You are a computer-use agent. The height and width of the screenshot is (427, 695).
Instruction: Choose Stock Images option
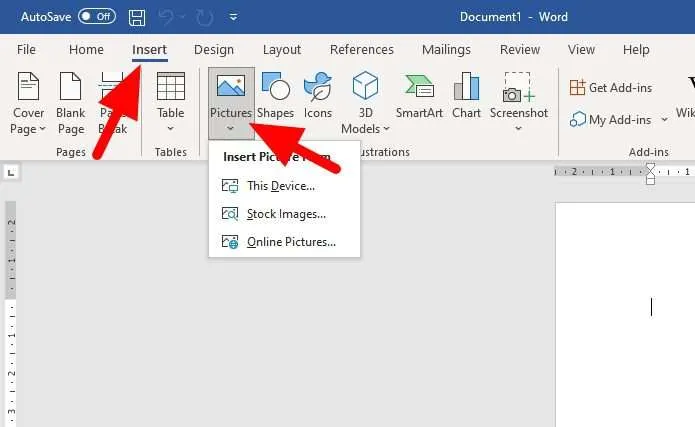click(x=284, y=214)
